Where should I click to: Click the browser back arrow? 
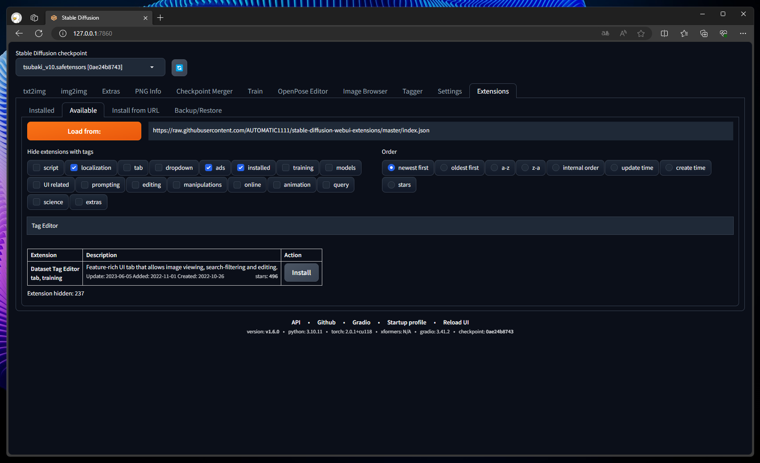click(19, 33)
